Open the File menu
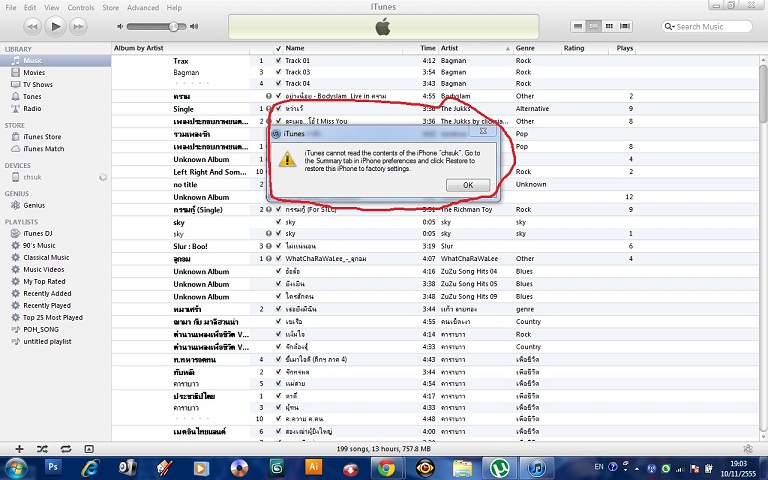Screen dimensions: 768x480 click(x=10, y=7)
